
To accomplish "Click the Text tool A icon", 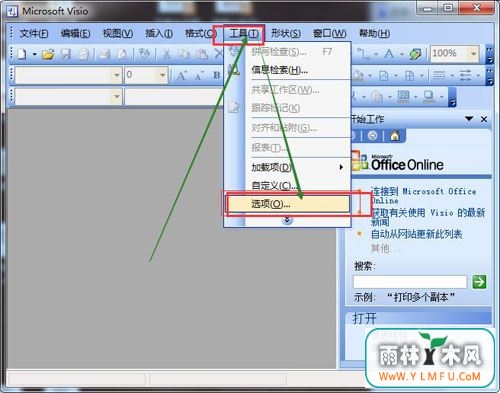I will tap(389, 54).
